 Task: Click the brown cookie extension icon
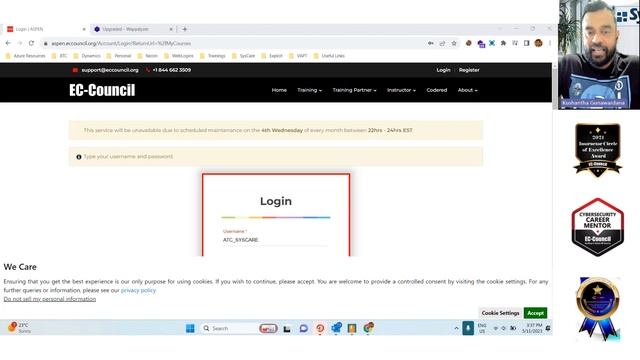click(x=469, y=43)
